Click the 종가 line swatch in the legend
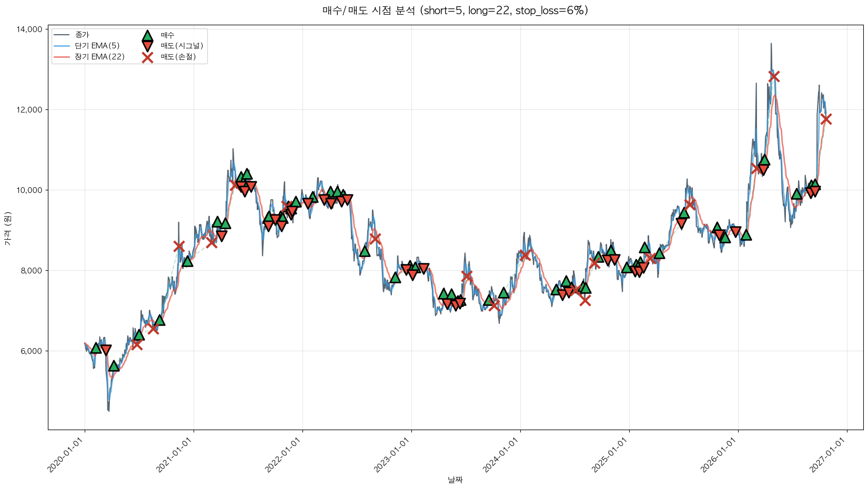Screen dimensions: 868x489 point(62,35)
